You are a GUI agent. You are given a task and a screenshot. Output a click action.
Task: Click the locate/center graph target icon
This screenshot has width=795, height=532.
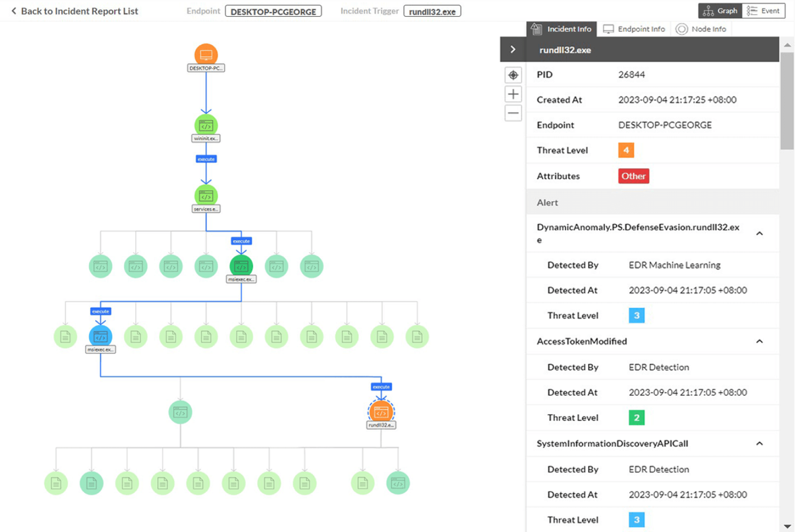coord(513,75)
